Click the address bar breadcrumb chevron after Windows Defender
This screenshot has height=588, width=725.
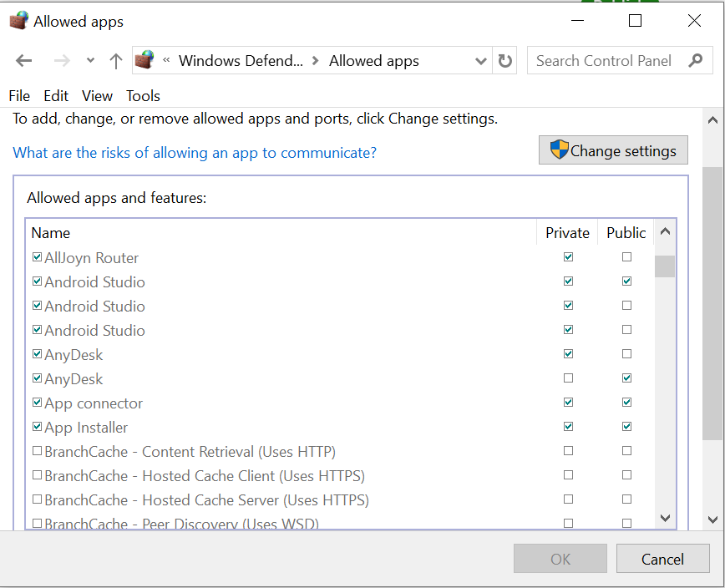pos(316,60)
